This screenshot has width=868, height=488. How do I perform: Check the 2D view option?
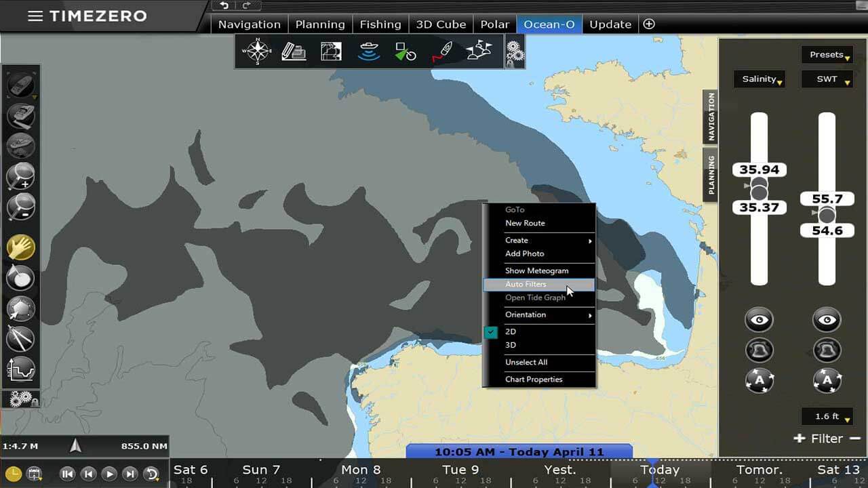tap(511, 332)
